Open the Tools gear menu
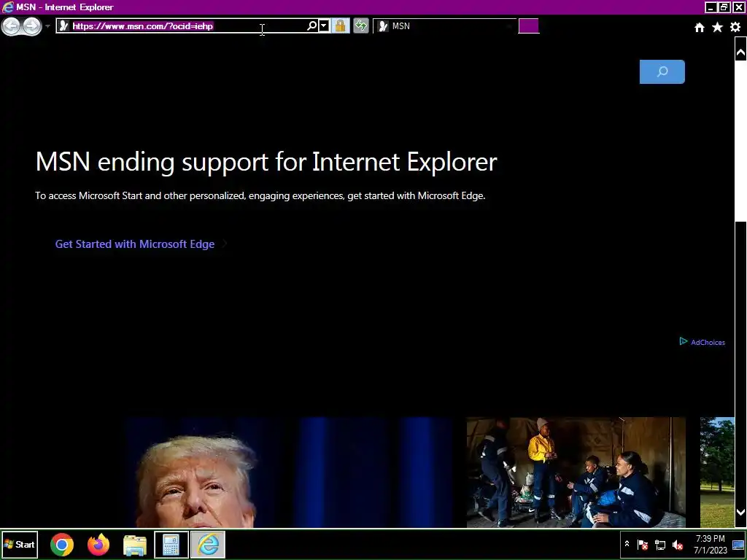Viewport: 747px width, 560px height. click(x=735, y=27)
